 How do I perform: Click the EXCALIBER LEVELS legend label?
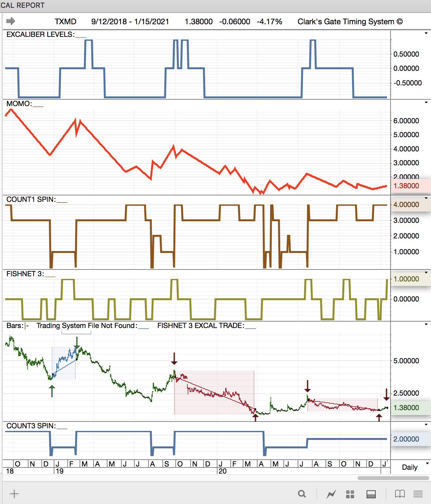tap(40, 34)
